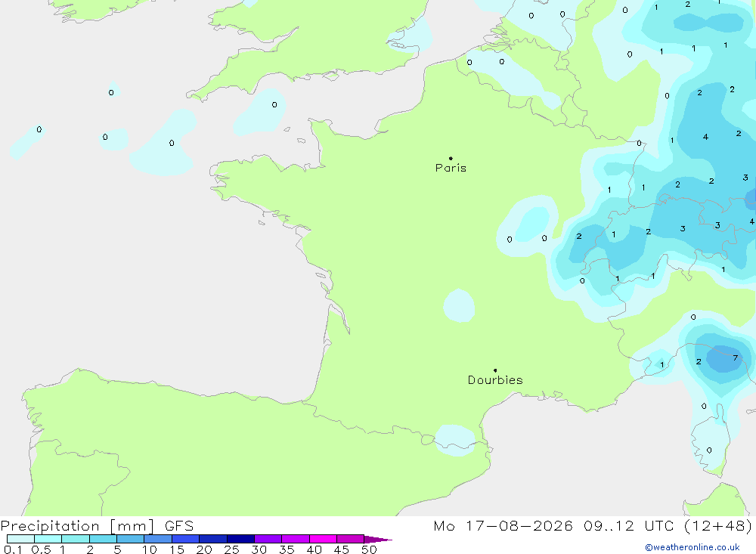
Task: Click the '35' legend scale label
Action: pyautogui.click(x=287, y=549)
